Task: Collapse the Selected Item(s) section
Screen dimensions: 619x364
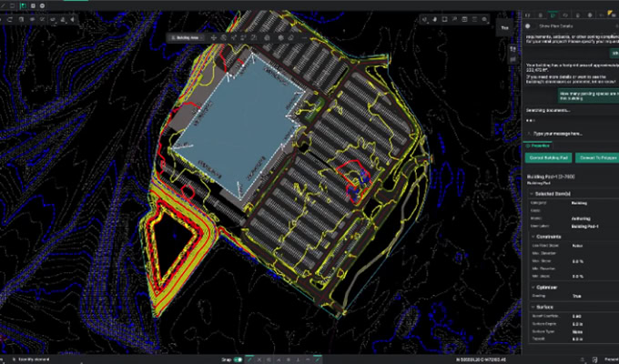Action: coord(531,193)
